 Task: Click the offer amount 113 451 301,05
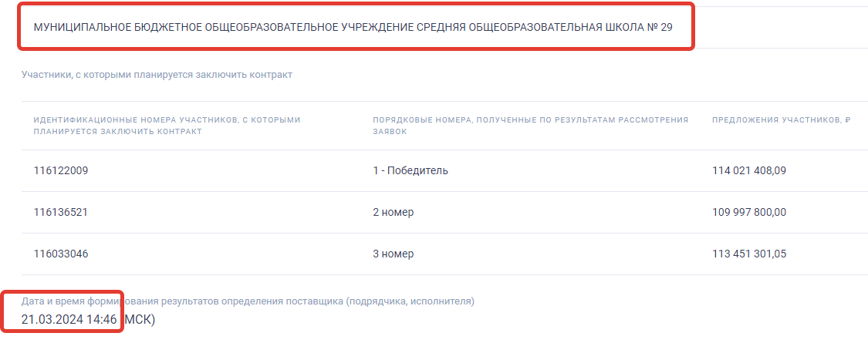748,254
